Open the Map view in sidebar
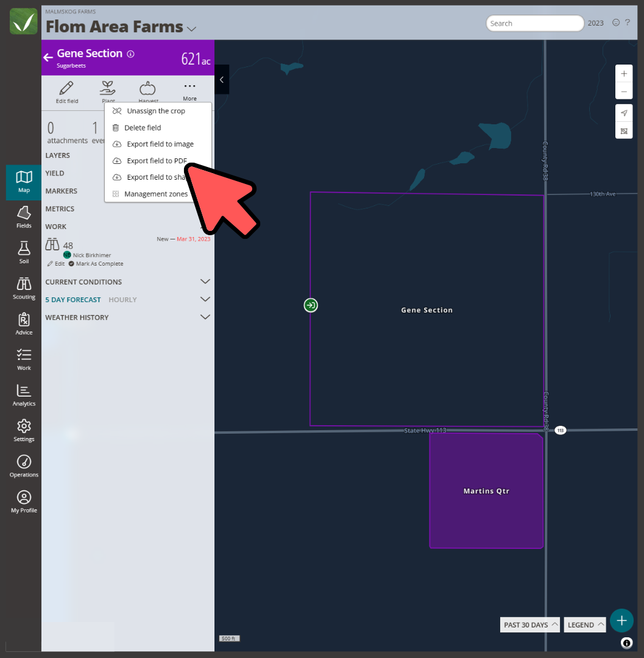 (x=24, y=182)
